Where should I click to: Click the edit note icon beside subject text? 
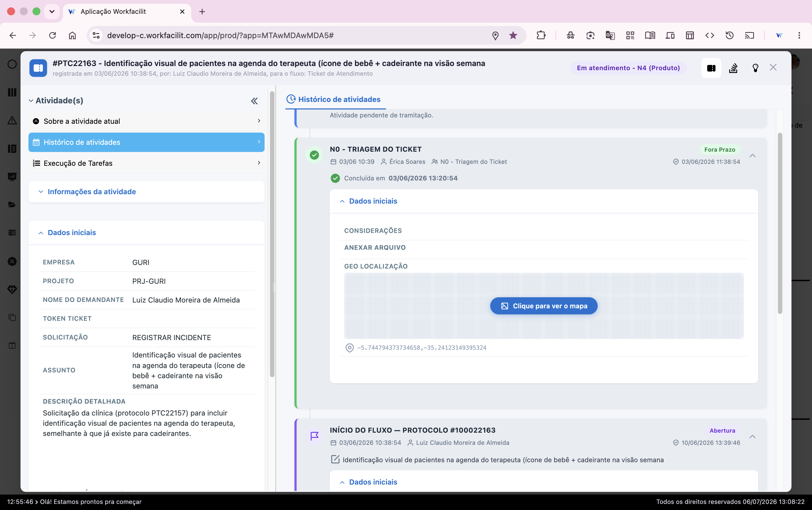coord(335,459)
